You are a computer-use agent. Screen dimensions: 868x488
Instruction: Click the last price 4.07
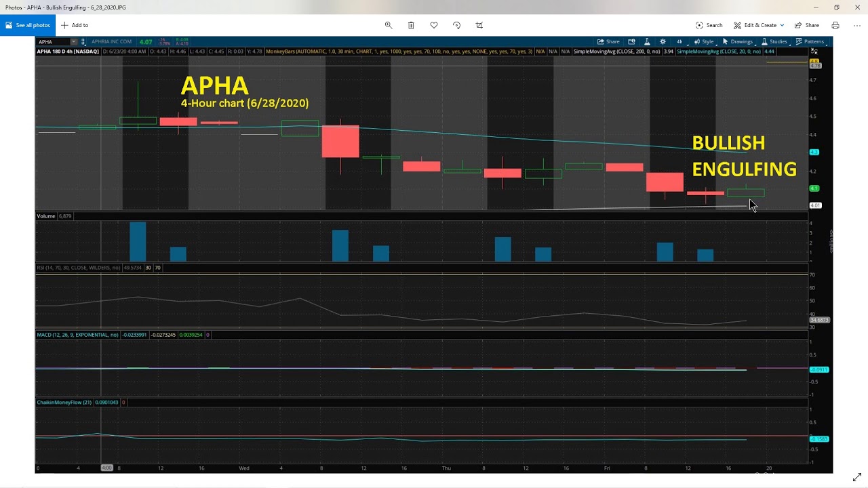(x=145, y=42)
